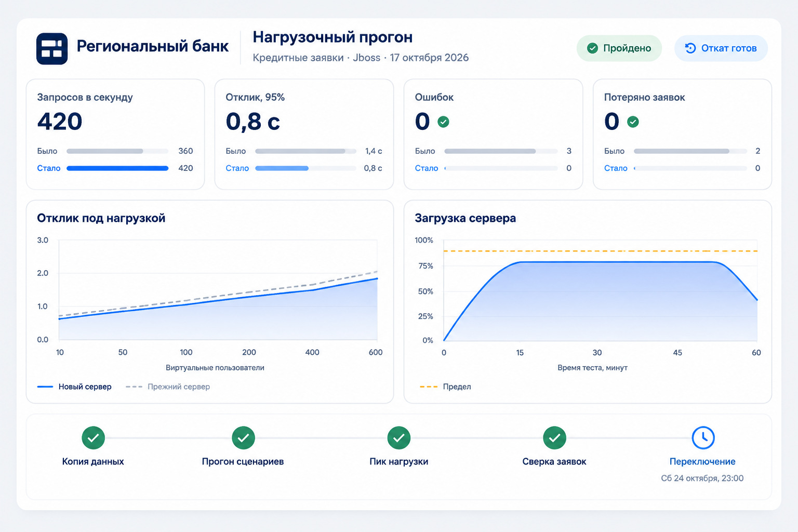
Task: Click the Откат готов button
Action: tap(721, 48)
